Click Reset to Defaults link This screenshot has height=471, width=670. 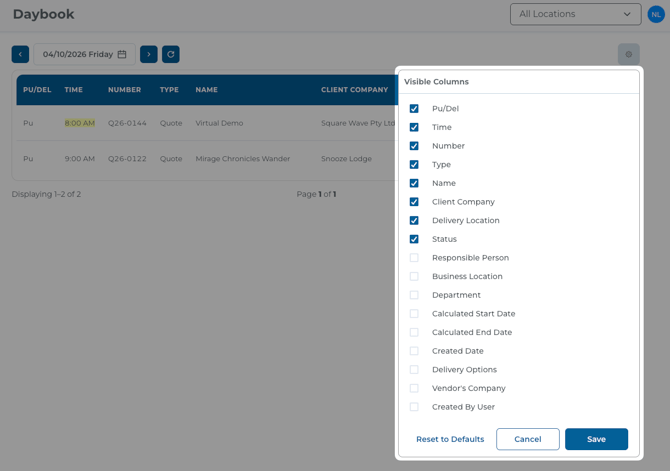point(450,439)
